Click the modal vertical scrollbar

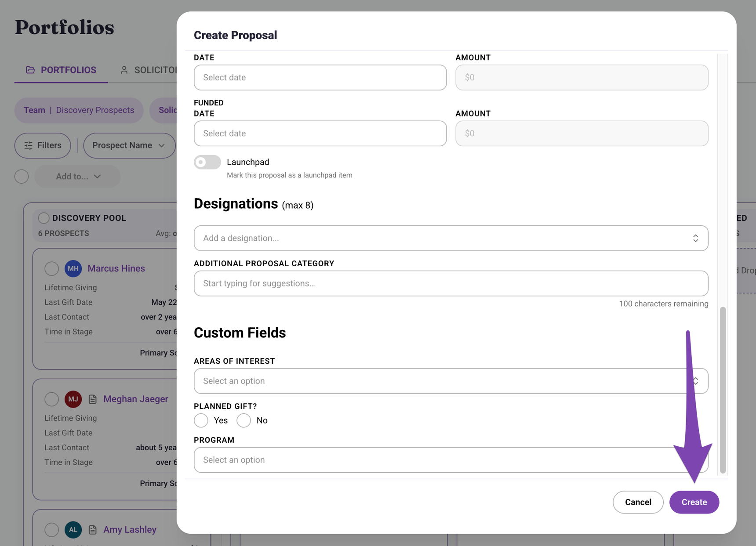(x=723, y=390)
